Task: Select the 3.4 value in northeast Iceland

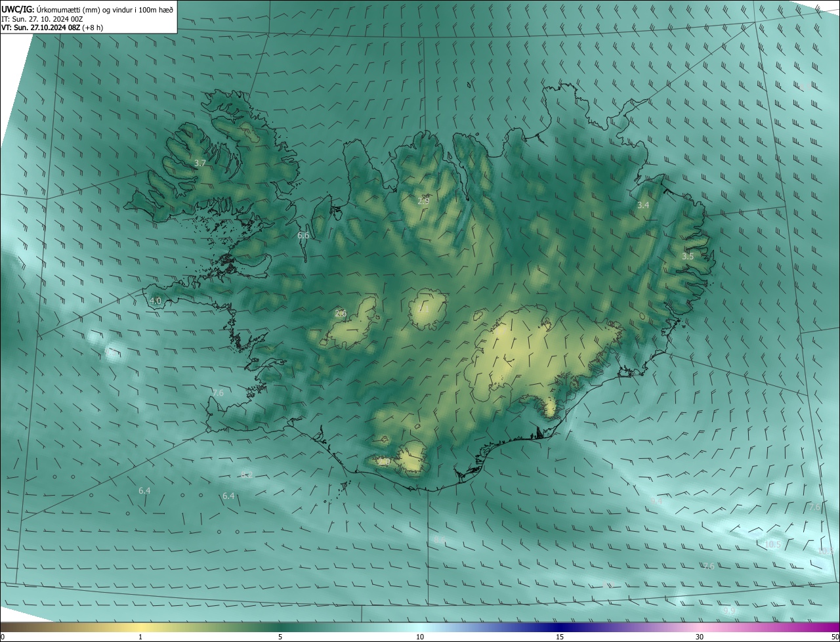Action: 643,205
